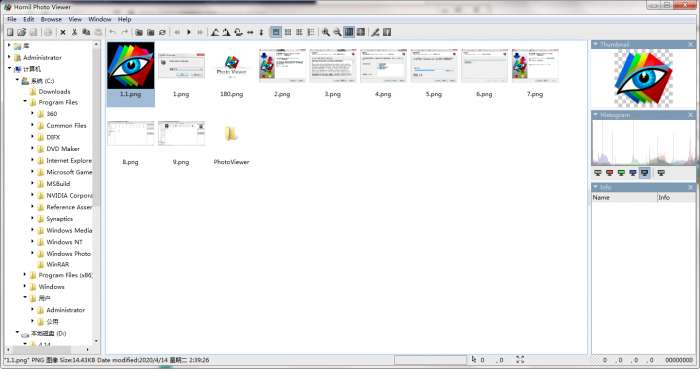Click the delete X toolbar icon
The height and width of the screenshot is (369, 700).
coord(63,32)
